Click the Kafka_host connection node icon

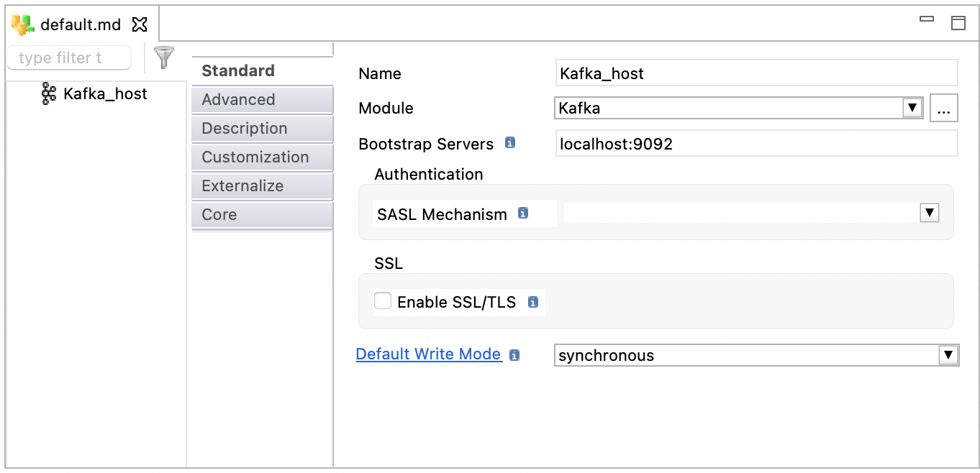point(48,93)
